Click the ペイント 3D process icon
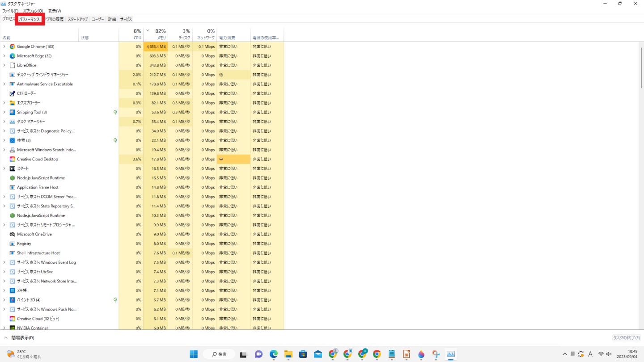Viewport: 644px width, 362px height. point(13,300)
